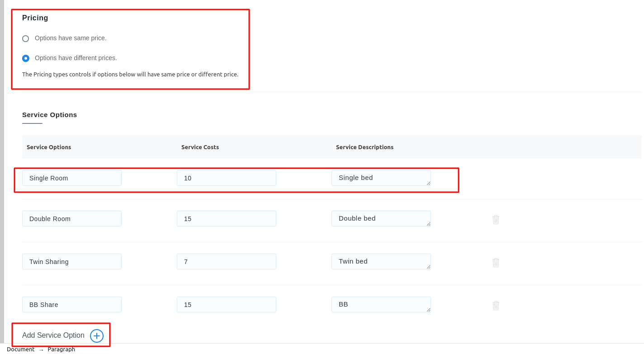
Task: Click the 'Service Options' section heading
Action: 50,115
